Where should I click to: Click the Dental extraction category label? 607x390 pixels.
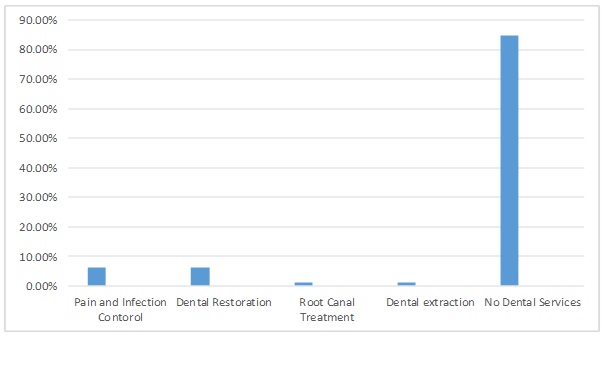click(x=430, y=302)
